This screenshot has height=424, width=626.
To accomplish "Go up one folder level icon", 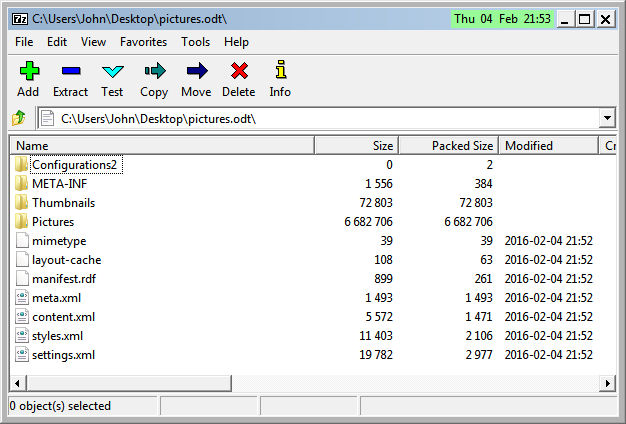I will [19, 118].
